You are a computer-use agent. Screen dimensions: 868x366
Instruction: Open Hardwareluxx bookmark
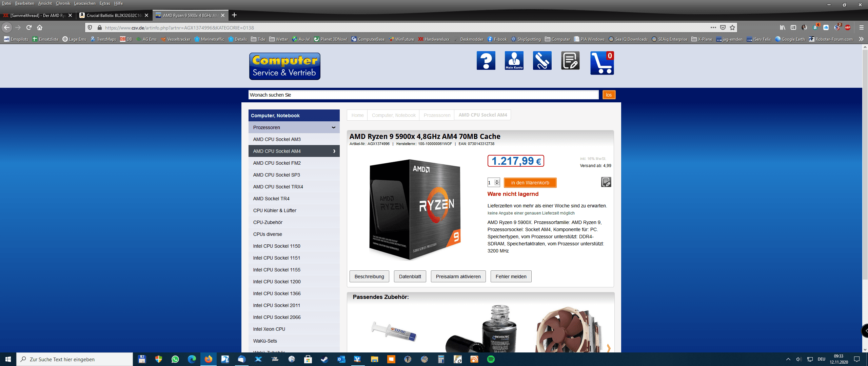[434, 39]
